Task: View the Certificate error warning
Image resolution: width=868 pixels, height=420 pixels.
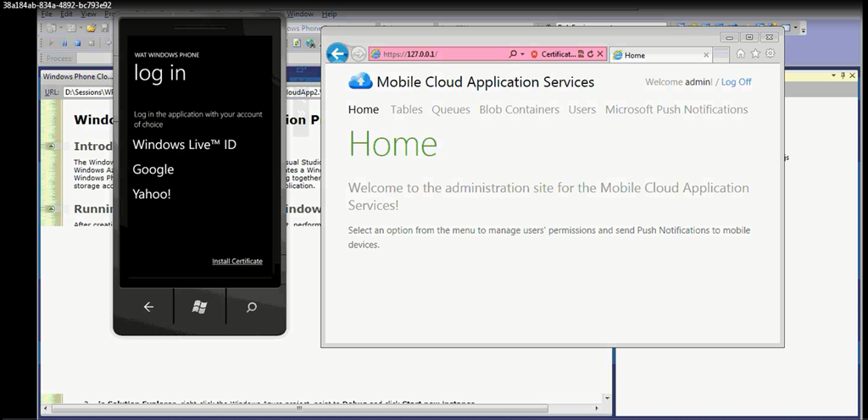Action: (x=553, y=54)
